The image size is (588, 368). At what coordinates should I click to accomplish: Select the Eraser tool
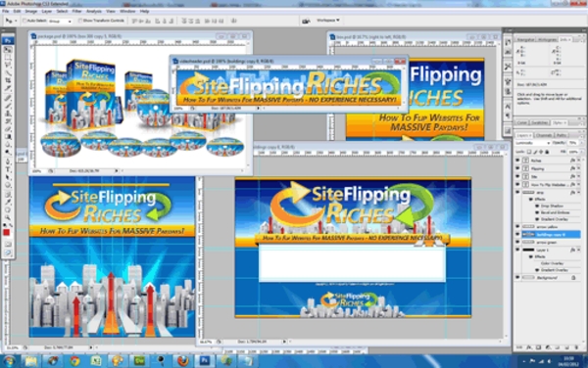8,129
